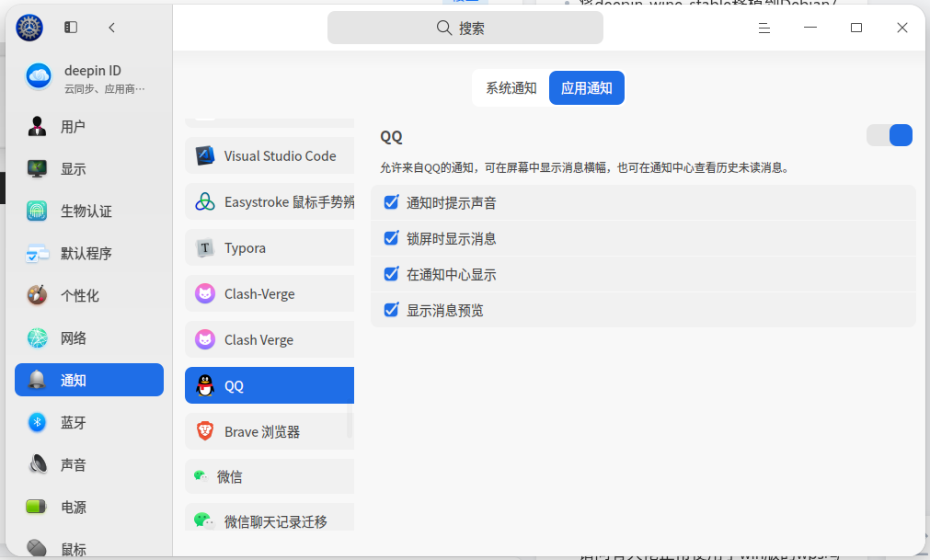Click the 搜索 search field

coord(465,28)
